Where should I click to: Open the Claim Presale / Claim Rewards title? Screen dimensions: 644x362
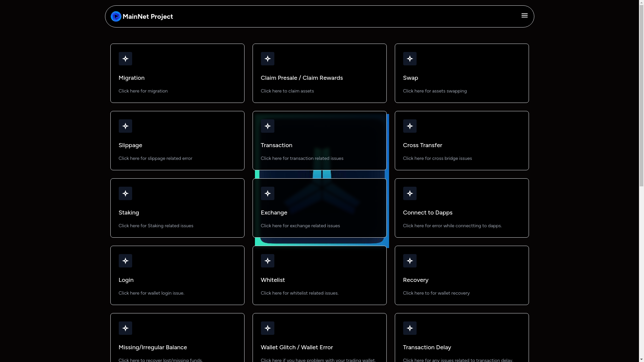coord(302,78)
